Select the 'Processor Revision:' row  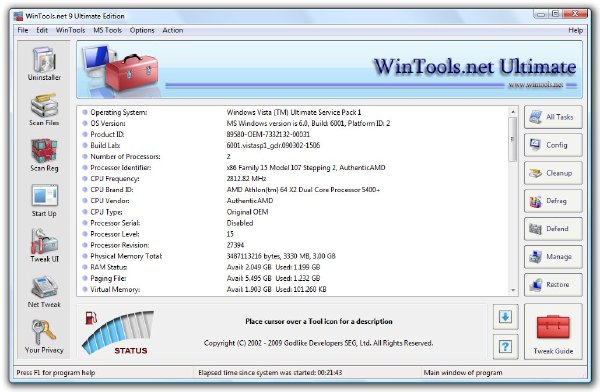pyautogui.click(x=294, y=245)
